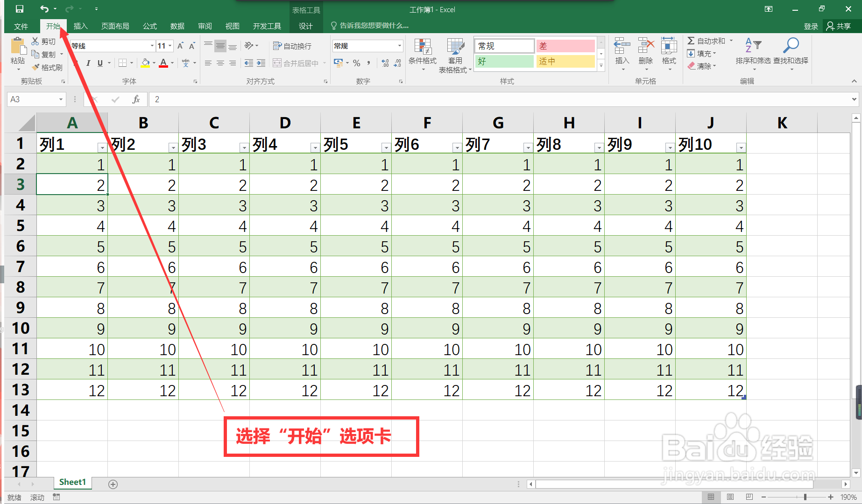This screenshot has height=504, width=862.
Task: Toggle italic formatting
Action: [x=88, y=63]
